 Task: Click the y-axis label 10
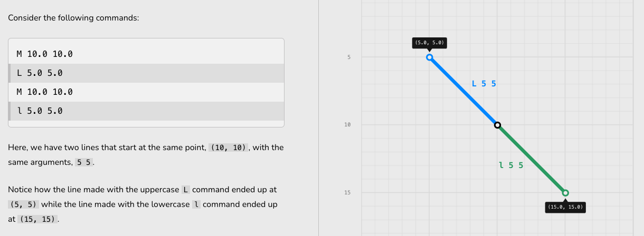347,125
